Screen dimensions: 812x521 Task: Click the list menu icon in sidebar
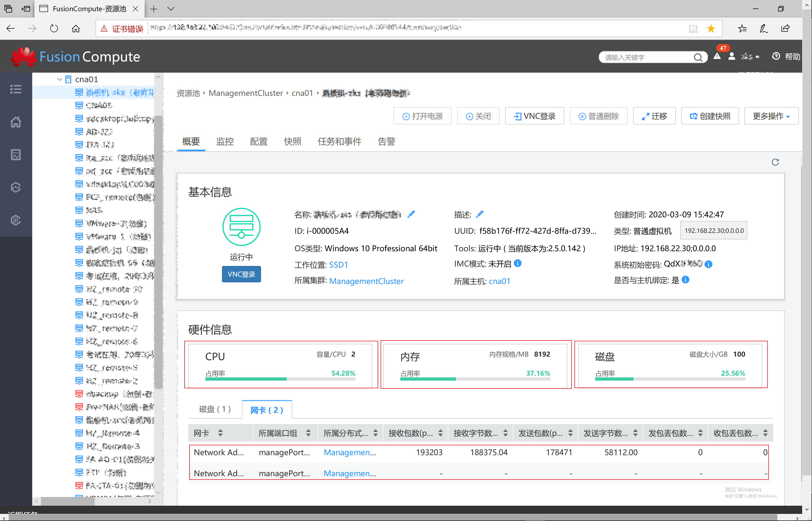pyautogui.click(x=16, y=89)
